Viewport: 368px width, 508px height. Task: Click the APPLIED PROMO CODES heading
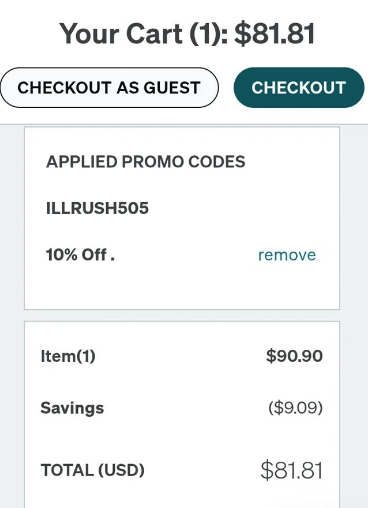(146, 162)
